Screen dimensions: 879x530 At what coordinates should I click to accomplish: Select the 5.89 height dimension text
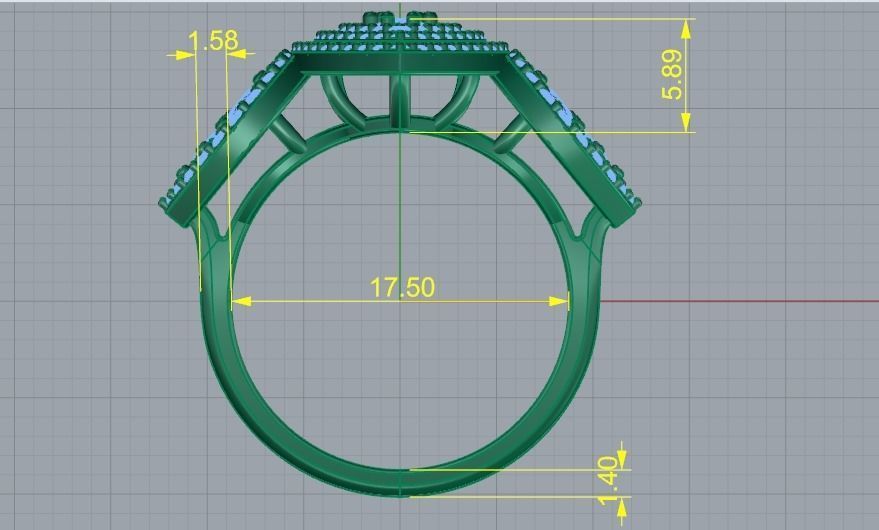click(x=672, y=75)
